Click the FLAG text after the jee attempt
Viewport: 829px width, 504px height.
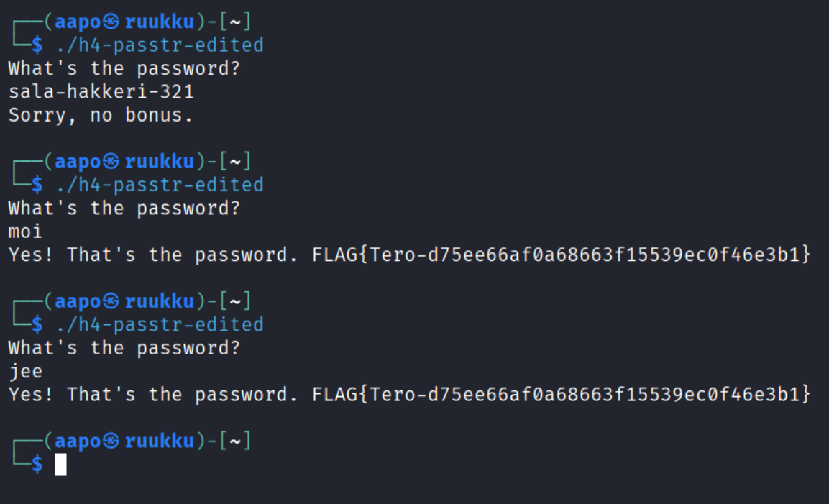(561, 394)
